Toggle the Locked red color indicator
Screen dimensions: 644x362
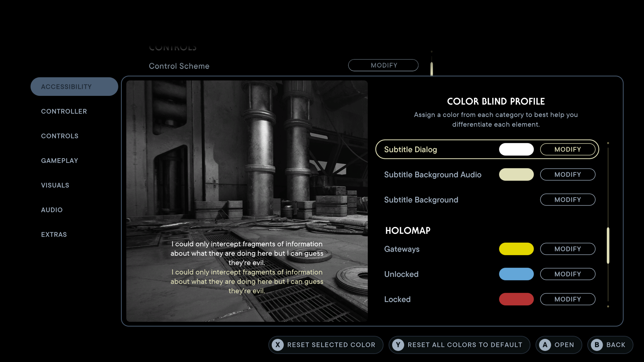516,299
